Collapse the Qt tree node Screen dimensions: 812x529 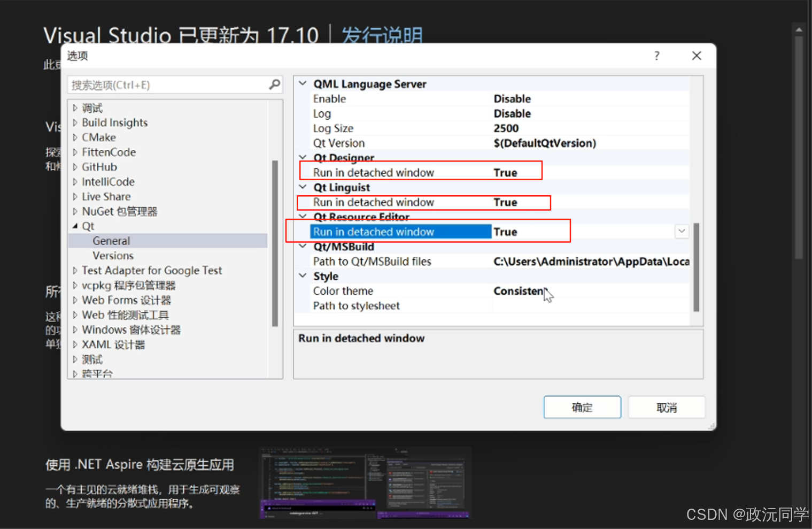coord(75,226)
